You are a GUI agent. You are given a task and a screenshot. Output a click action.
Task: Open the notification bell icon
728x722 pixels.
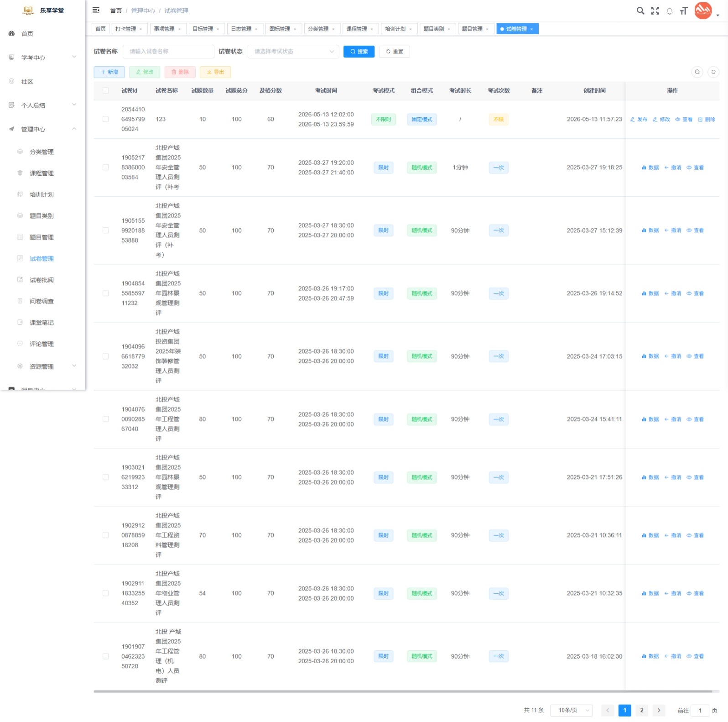[670, 11]
